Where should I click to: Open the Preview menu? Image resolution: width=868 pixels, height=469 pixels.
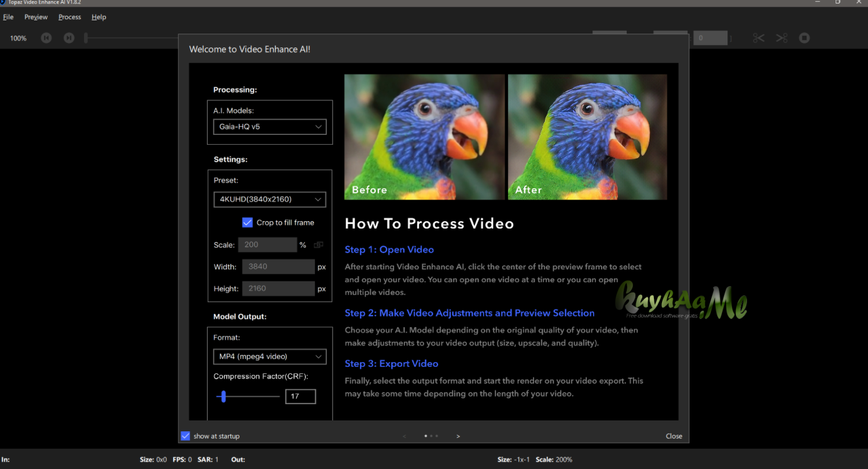pyautogui.click(x=36, y=17)
